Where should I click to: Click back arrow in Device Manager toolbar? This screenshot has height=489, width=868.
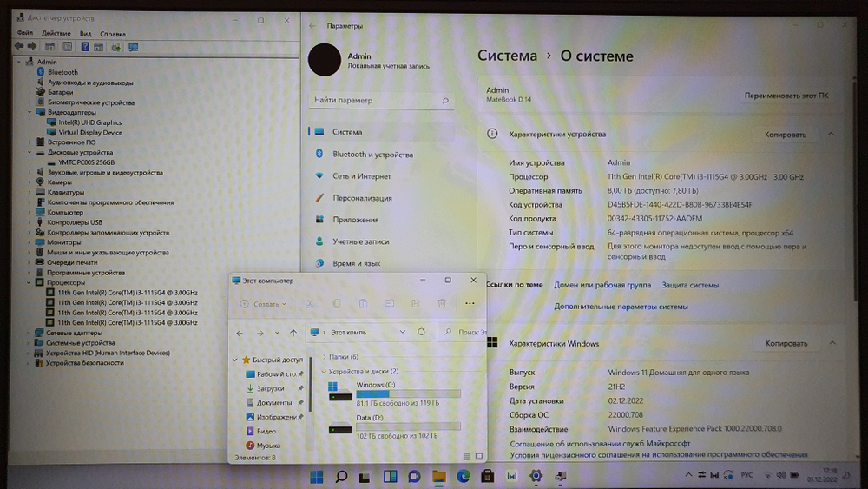[x=19, y=47]
